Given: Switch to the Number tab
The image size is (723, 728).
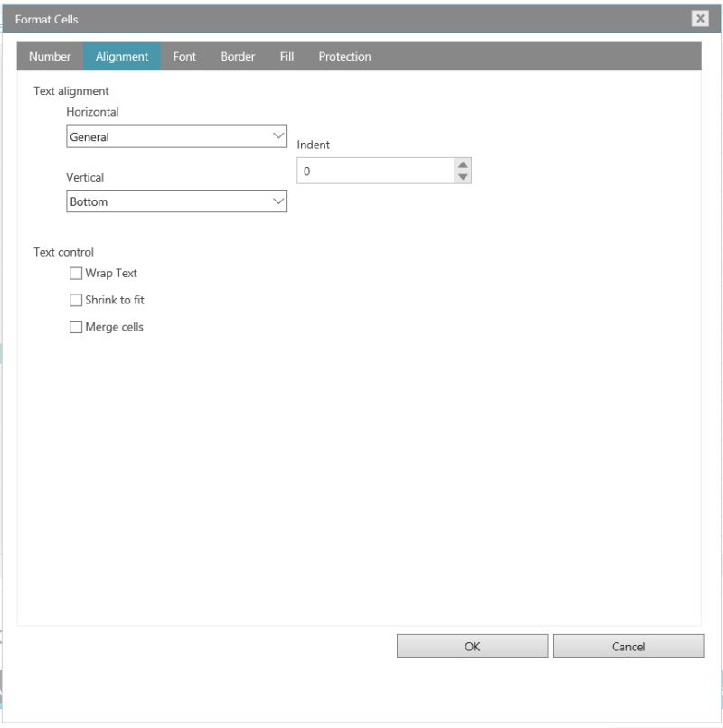Looking at the screenshot, I should coord(50,56).
